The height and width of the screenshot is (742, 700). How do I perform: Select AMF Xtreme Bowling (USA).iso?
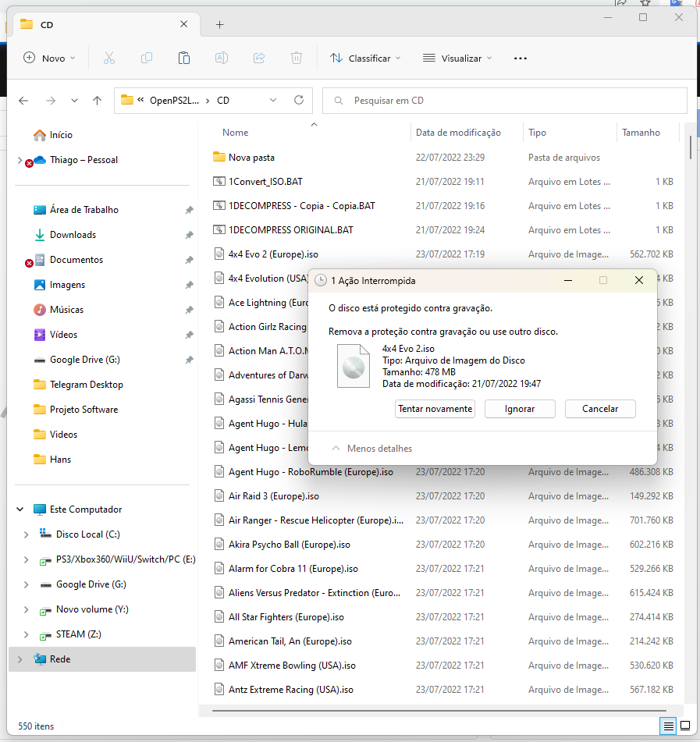(x=292, y=666)
